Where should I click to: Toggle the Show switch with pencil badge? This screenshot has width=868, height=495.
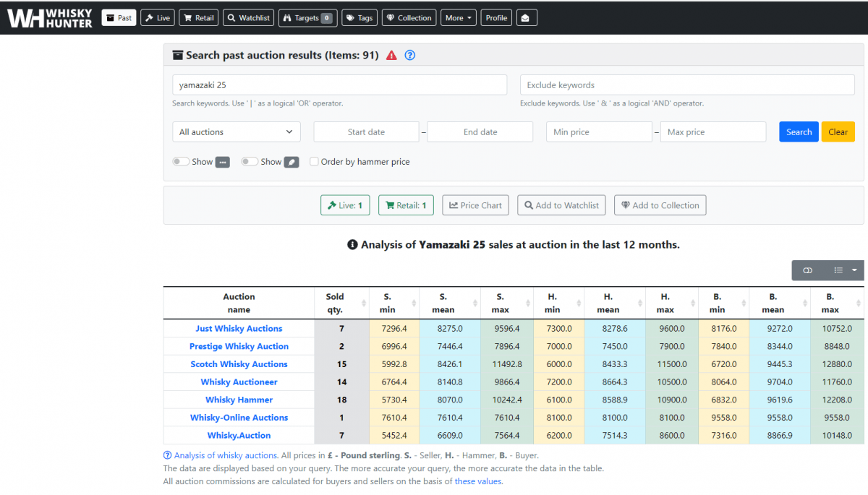250,162
